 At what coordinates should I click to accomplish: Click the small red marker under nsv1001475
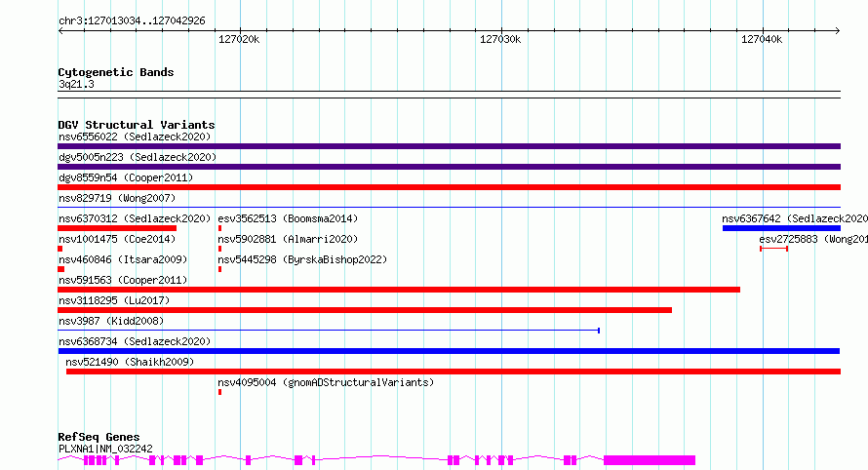(x=59, y=249)
